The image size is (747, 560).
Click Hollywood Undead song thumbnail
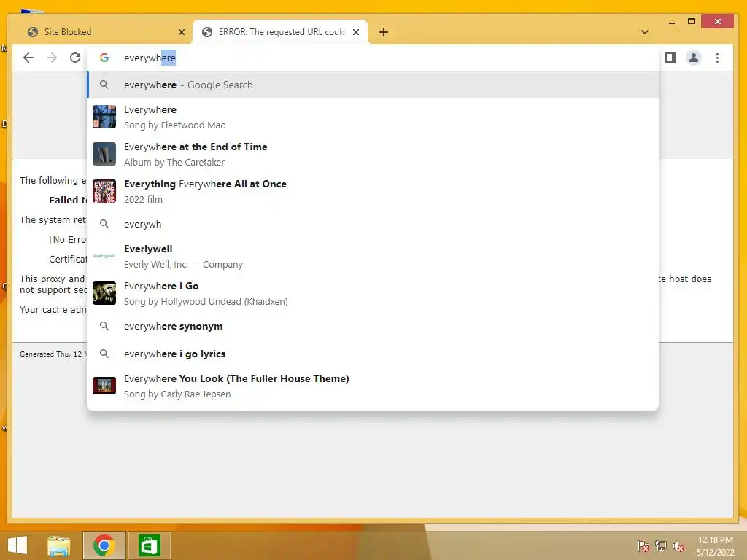104,293
